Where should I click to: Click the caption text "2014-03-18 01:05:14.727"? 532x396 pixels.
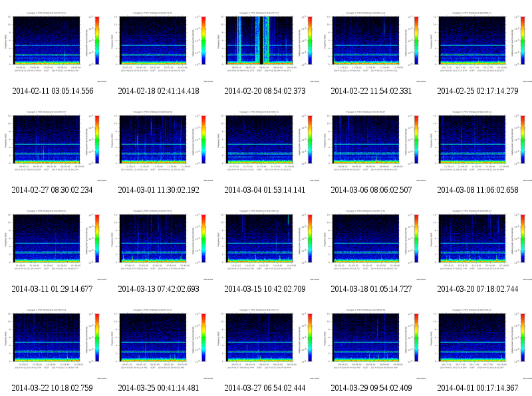[x=371, y=289]
